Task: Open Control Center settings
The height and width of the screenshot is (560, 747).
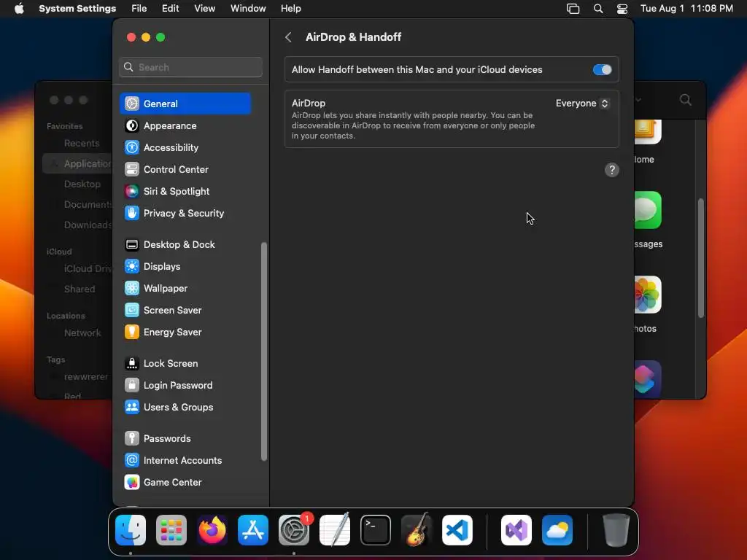Action: (185, 169)
